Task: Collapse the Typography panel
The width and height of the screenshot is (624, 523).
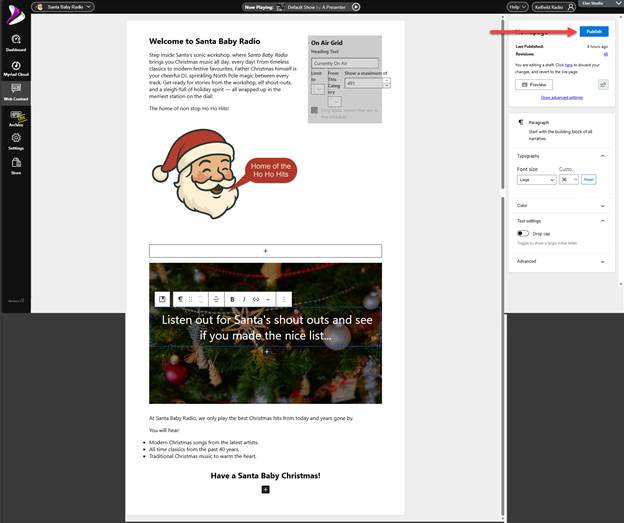Action: (x=603, y=156)
